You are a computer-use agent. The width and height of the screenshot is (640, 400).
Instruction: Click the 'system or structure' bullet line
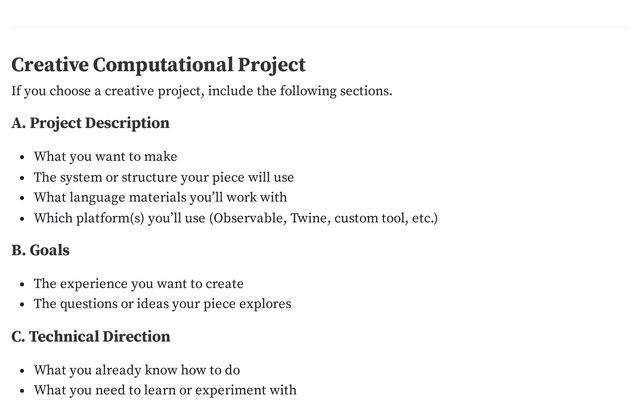coord(164,178)
